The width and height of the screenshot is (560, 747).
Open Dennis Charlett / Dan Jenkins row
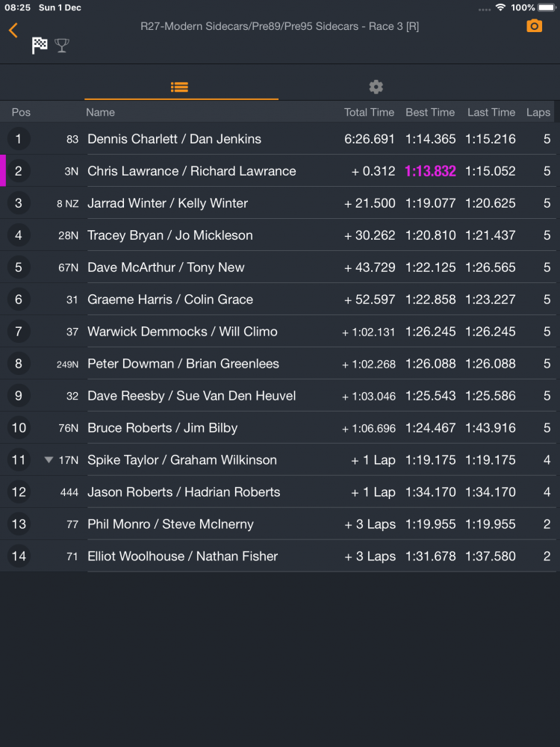[280, 139]
